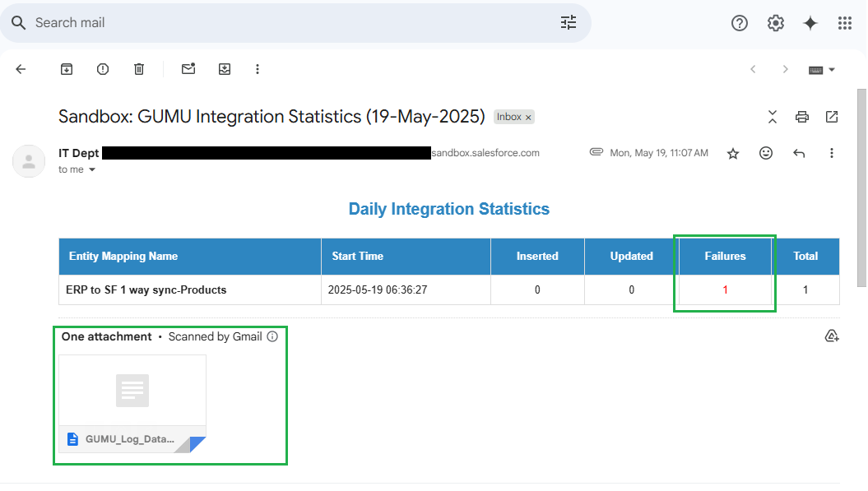Open the Gemini sparkle icon
Image resolution: width=868 pixels, height=491 pixels.
click(810, 23)
